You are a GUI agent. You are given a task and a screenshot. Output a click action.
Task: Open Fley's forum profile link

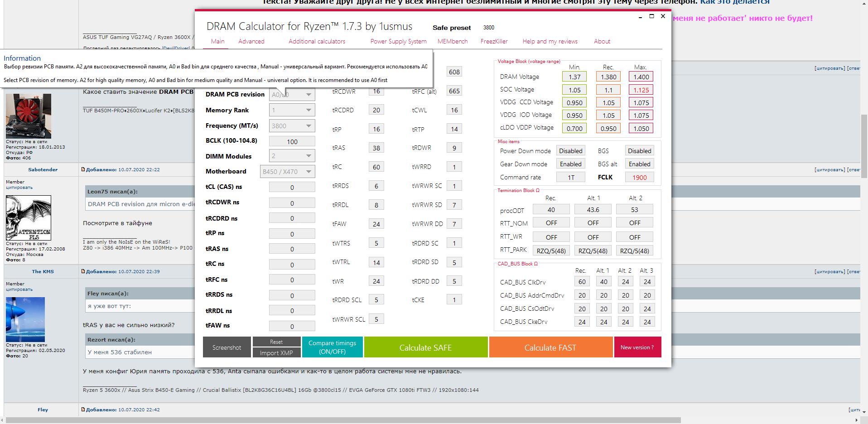[43, 410]
